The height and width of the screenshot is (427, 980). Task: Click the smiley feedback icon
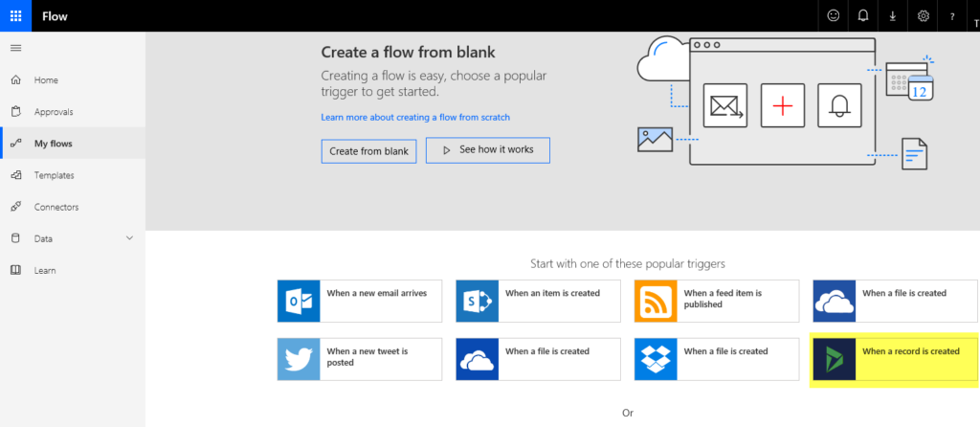[x=834, y=16]
